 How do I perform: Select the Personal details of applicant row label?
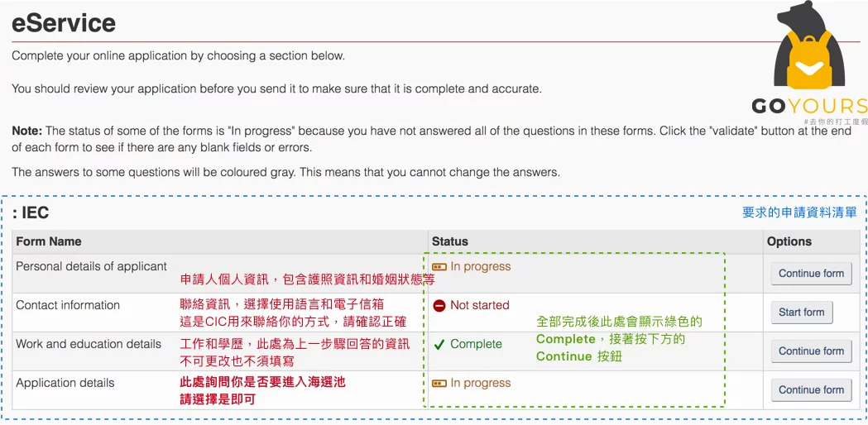(x=91, y=267)
